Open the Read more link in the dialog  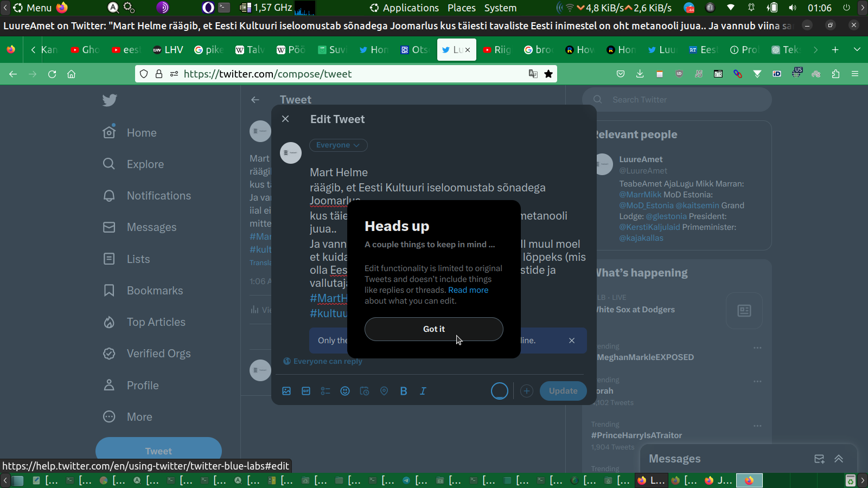tap(468, 290)
